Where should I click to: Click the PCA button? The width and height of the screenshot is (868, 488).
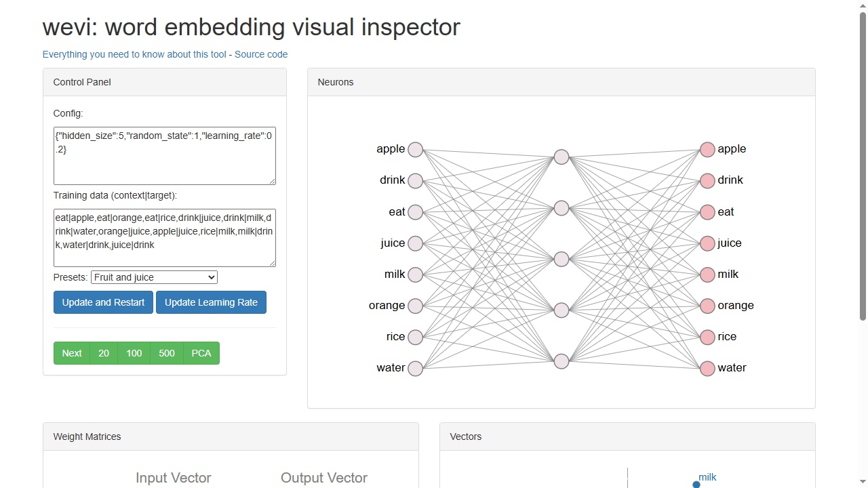pyautogui.click(x=201, y=353)
